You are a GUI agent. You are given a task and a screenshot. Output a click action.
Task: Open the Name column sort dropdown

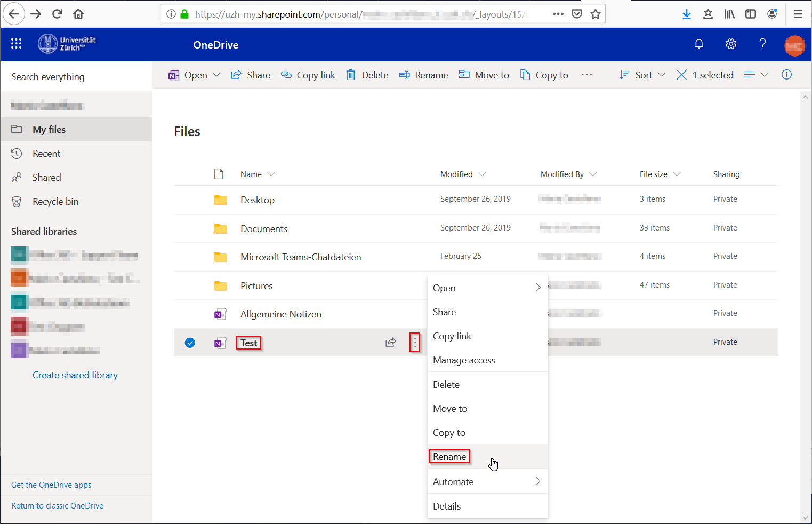point(271,174)
